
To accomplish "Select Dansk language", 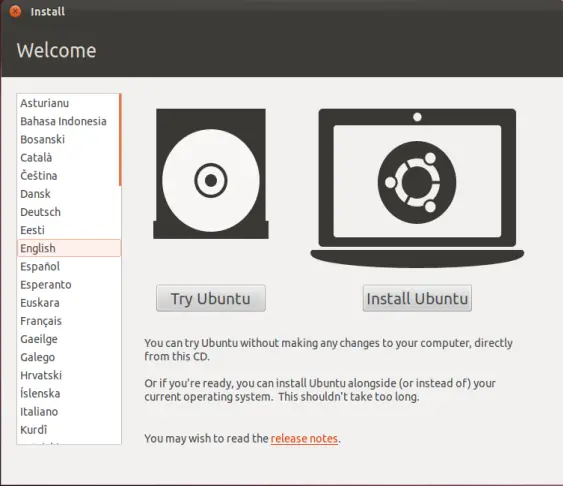I will click(68, 194).
